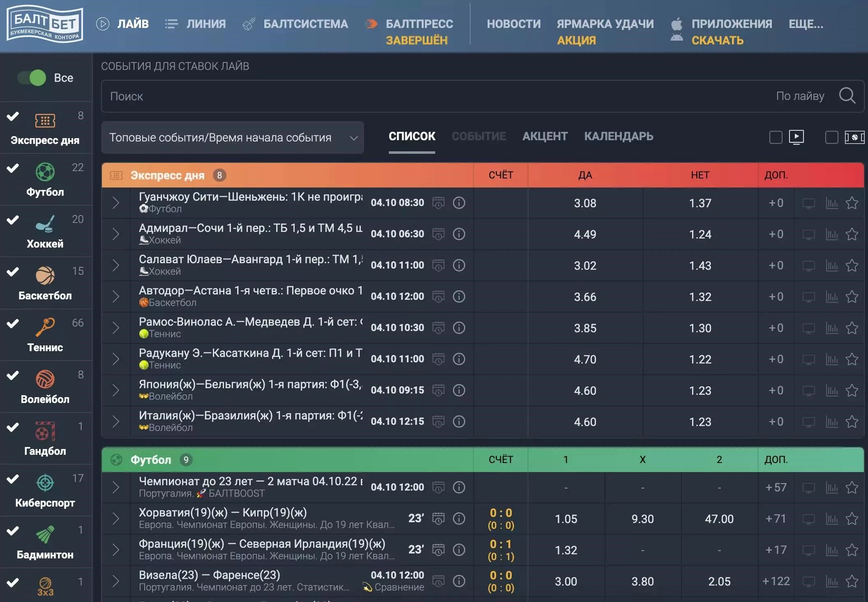Image resolution: width=868 pixels, height=602 pixels.
Task: Open the Топовые события sorting dropdown
Action: point(233,137)
